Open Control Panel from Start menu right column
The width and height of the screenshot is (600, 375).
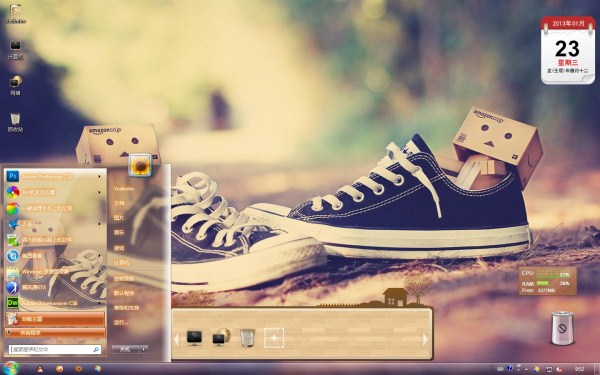click(124, 279)
